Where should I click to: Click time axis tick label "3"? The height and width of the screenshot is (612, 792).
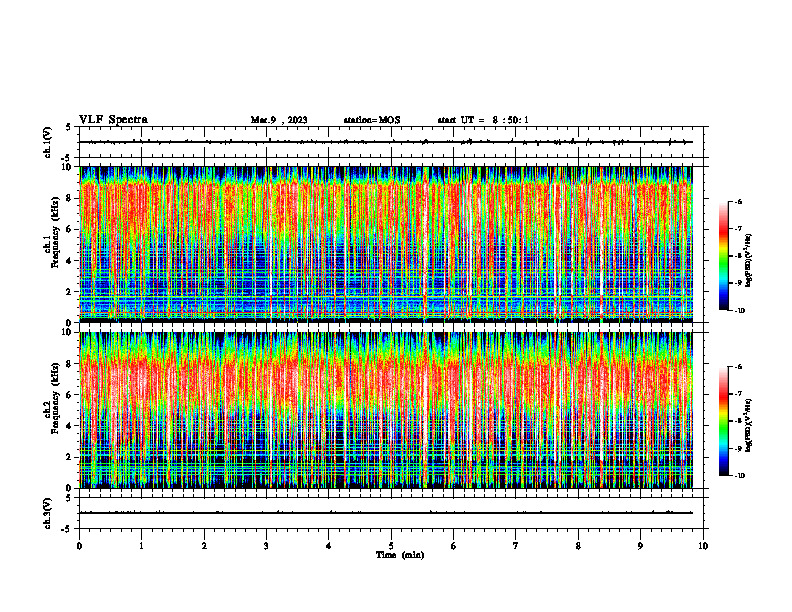pyautogui.click(x=266, y=546)
